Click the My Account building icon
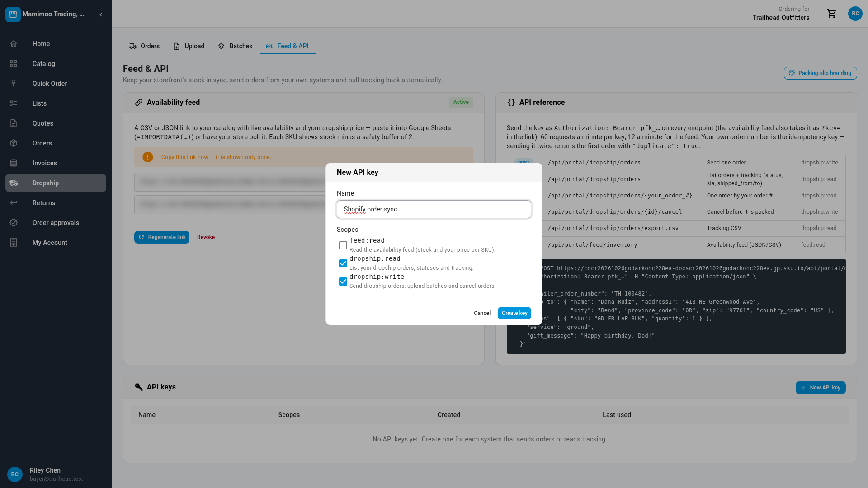 point(14,243)
